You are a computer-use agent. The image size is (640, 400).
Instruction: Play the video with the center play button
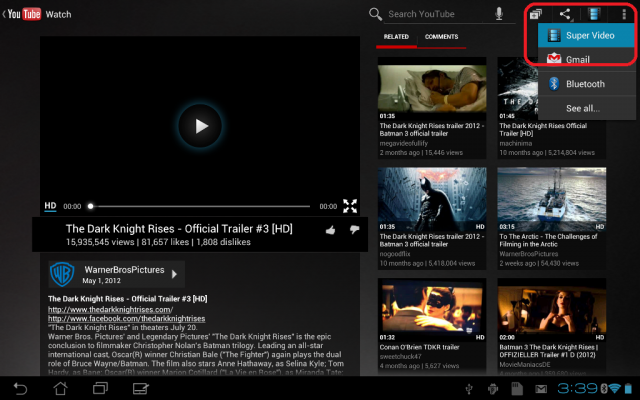coord(200,126)
